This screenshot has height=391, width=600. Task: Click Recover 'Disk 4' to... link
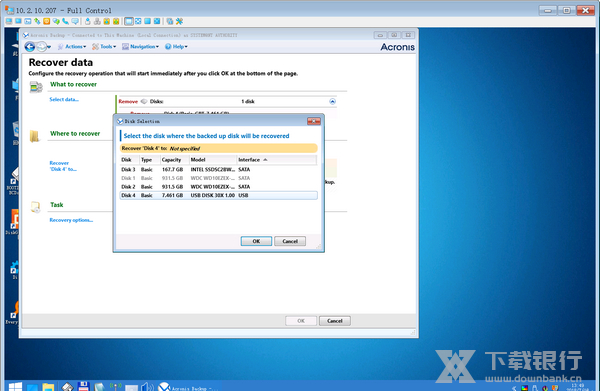click(63, 166)
